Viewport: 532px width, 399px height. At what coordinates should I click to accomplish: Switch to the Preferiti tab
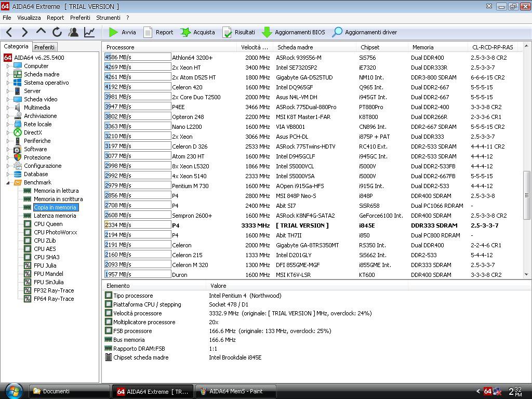click(44, 47)
